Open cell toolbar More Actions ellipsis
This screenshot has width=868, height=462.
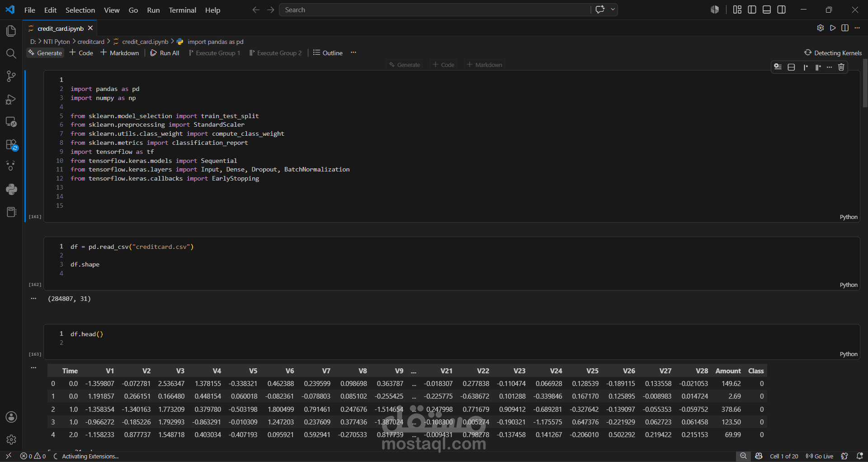point(829,67)
